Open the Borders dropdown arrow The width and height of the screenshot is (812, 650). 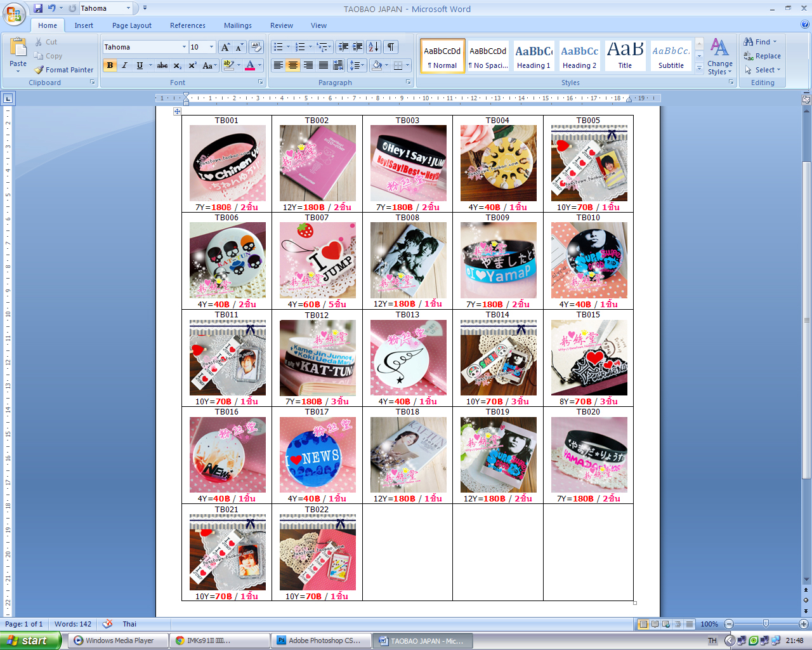pos(407,65)
